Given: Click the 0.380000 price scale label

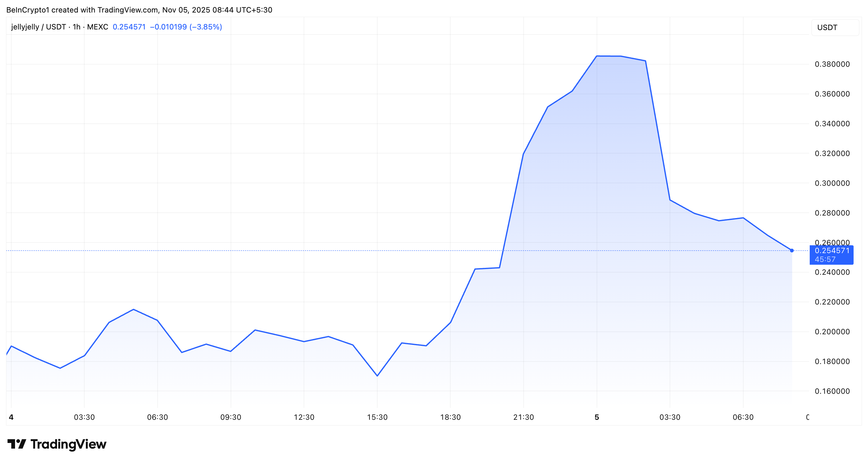Looking at the screenshot, I should [x=832, y=64].
